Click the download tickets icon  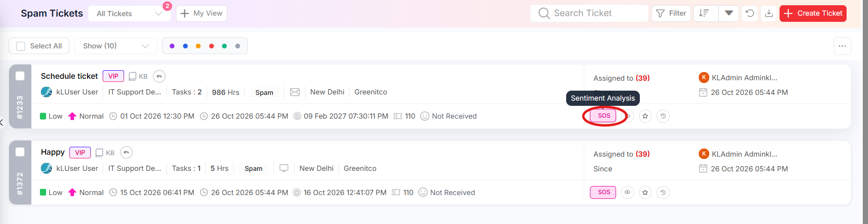[x=769, y=13]
